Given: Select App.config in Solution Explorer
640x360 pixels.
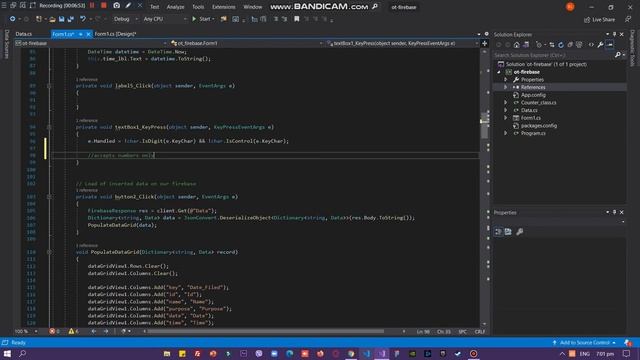Looking at the screenshot, I should 533,95.
